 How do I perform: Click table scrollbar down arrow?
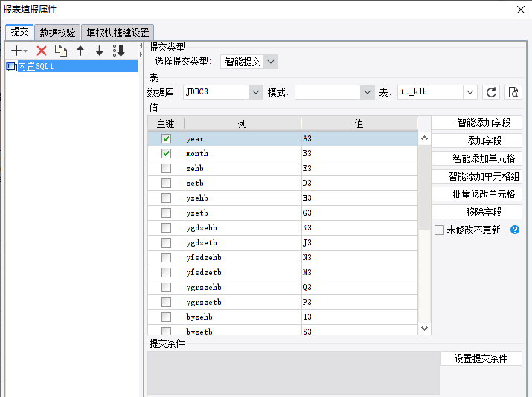click(x=424, y=328)
